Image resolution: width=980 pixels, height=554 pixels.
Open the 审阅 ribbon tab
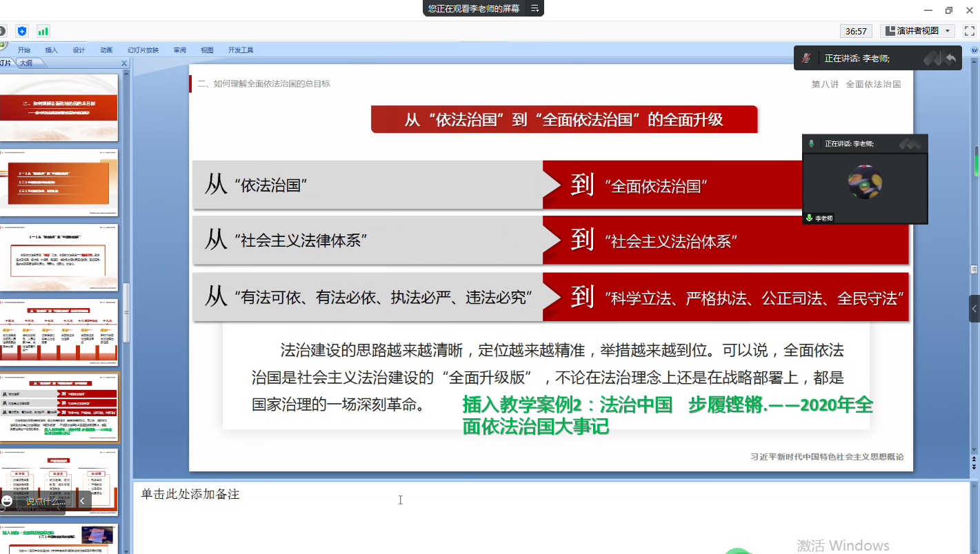pos(180,50)
